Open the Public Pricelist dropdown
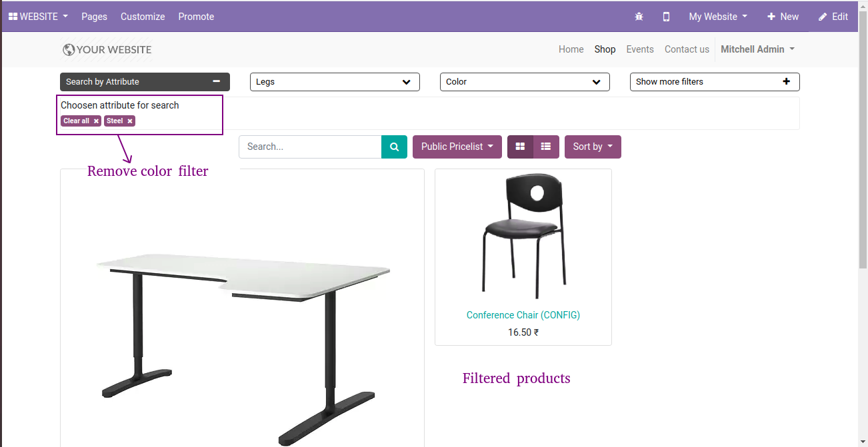The height and width of the screenshot is (447, 868). pos(457,147)
